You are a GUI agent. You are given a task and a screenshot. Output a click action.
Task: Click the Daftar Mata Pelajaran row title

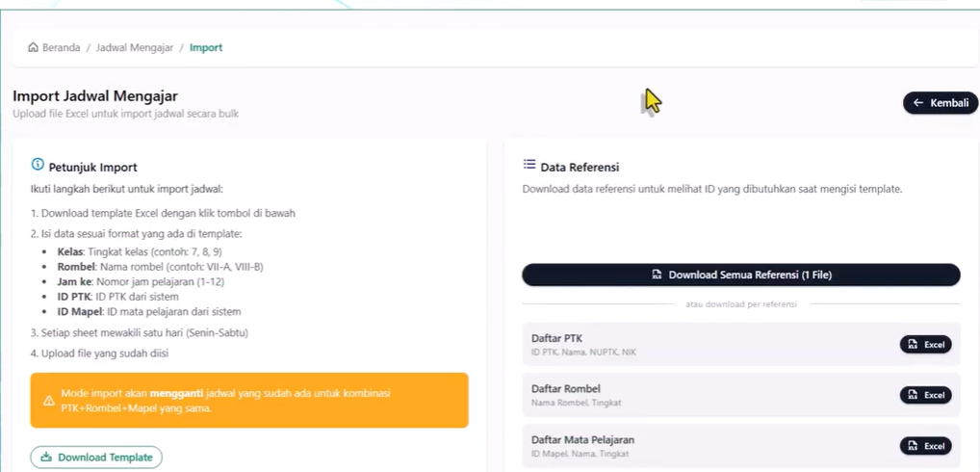[582, 439]
